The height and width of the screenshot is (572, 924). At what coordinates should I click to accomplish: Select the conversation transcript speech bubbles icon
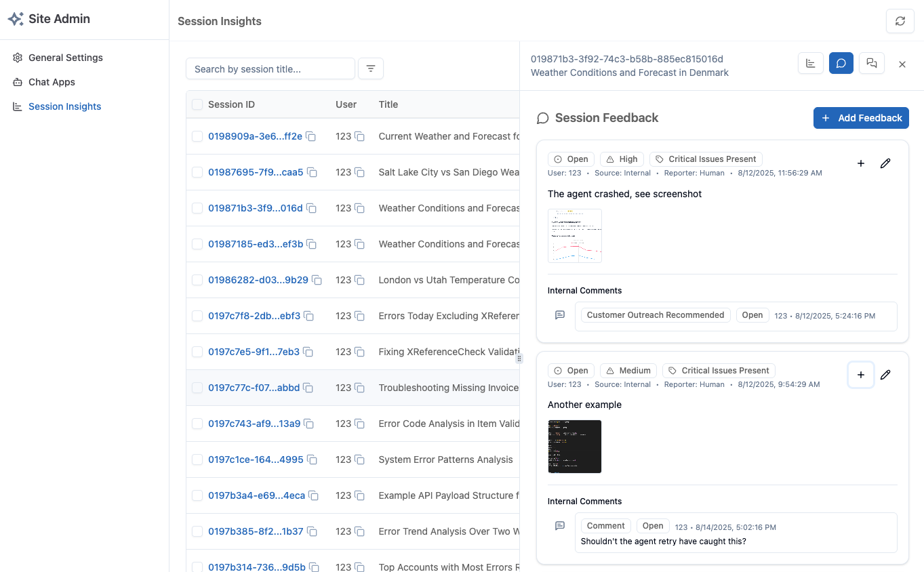(871, 62)
